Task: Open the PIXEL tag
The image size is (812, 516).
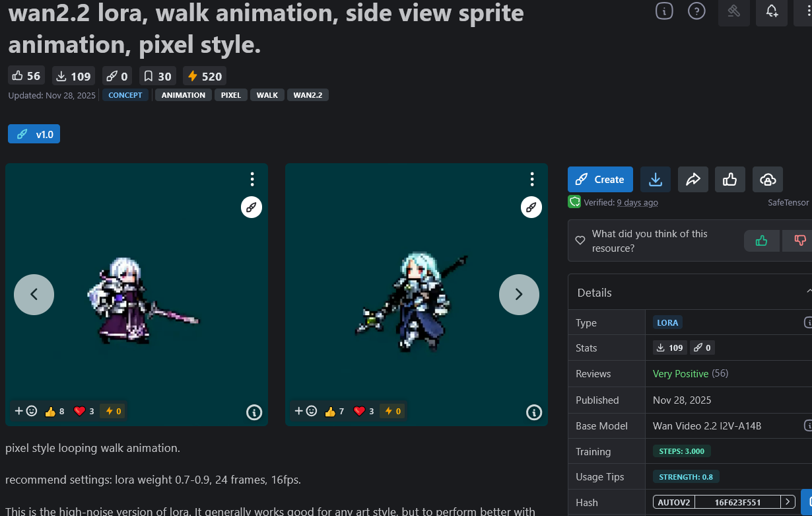Action: (231, 95)
